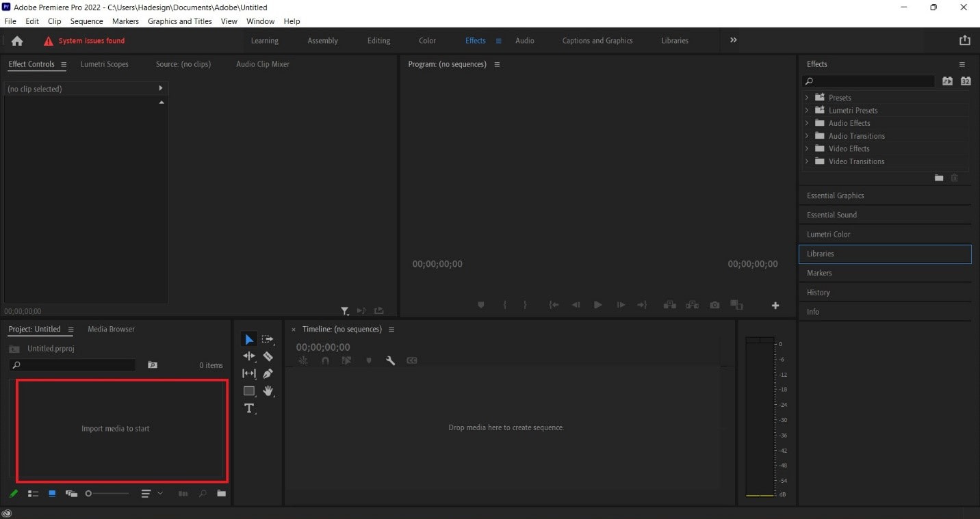Screen dimensions: 980x519
Task: Select the Slip tool
Action: point(249,373)
